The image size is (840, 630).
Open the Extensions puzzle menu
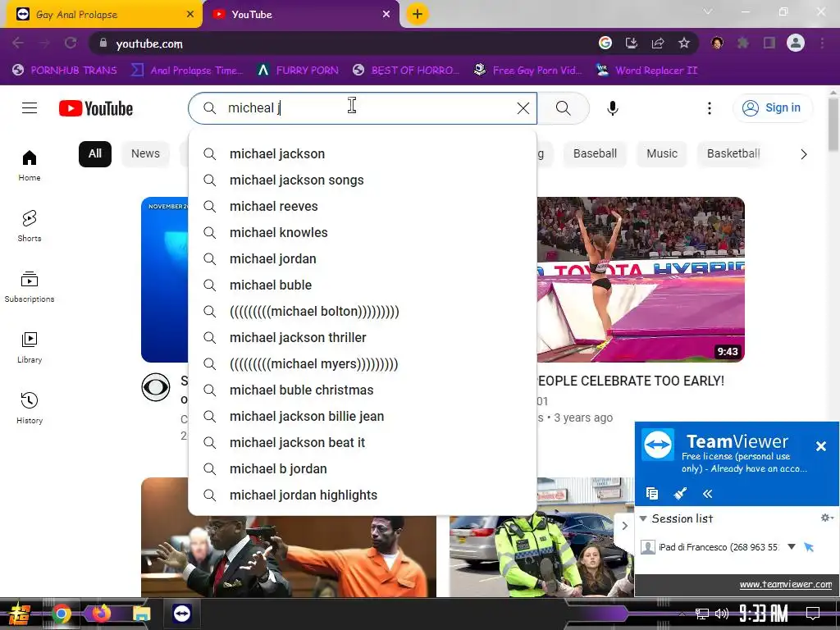pos(743,43)
